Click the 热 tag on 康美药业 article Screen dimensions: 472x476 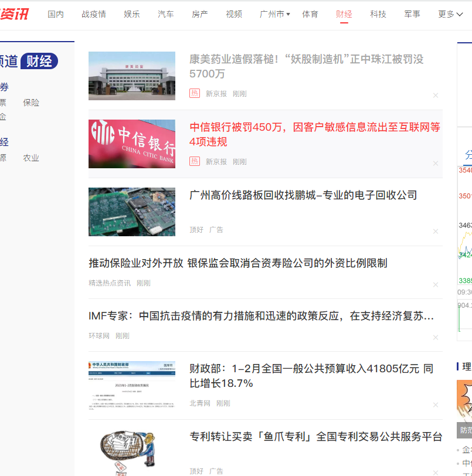[x=195, y=93]
